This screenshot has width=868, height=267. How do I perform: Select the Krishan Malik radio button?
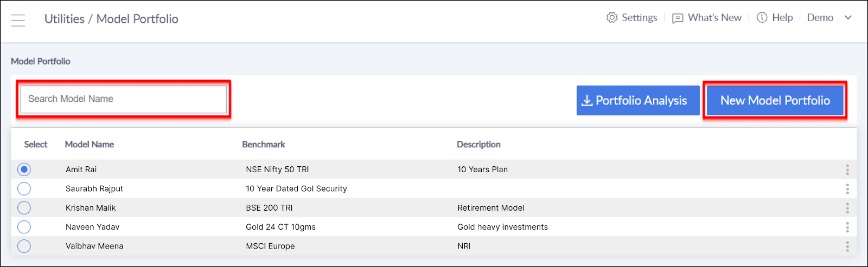[x=24, y=208]
